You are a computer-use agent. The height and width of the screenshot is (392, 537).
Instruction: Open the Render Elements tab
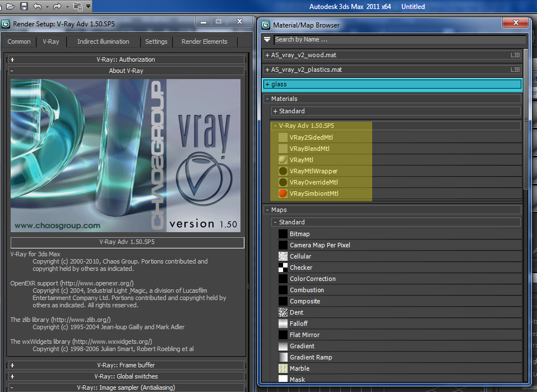[205, 41]
